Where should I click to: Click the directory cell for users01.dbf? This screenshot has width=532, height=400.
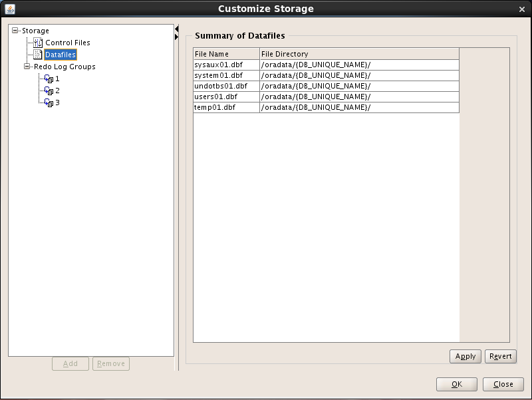coord(359,97)
